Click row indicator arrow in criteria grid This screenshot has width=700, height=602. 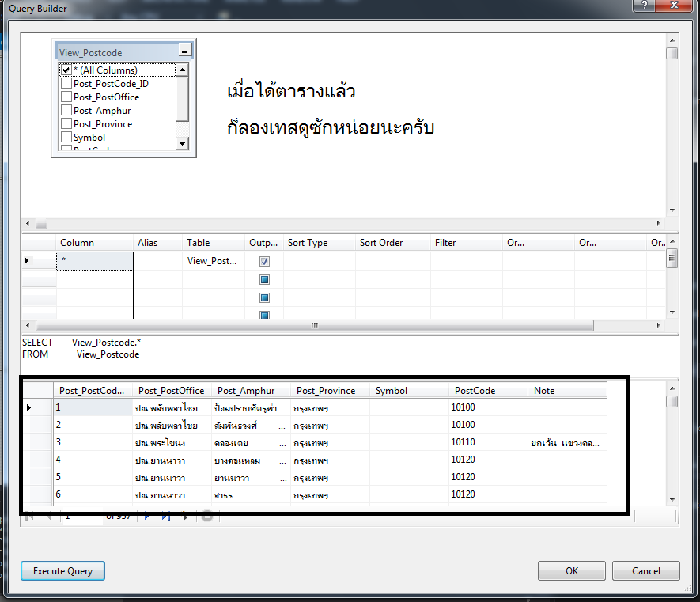point(26,260)
